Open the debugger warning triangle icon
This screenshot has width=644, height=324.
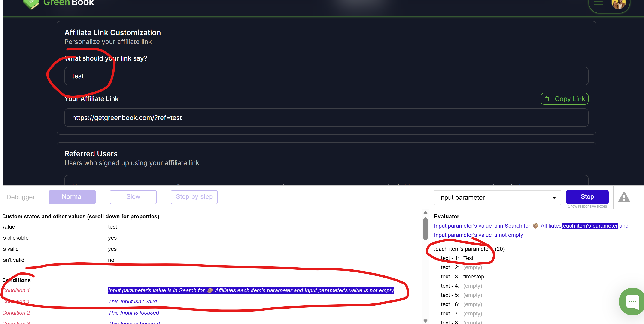[624, 197]
